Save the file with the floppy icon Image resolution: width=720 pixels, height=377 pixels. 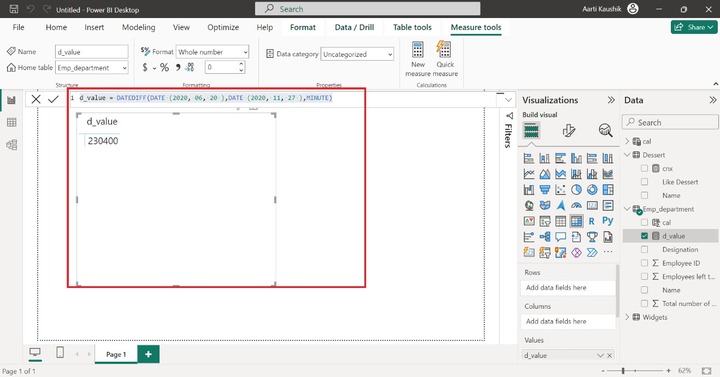tap(14, 9)
